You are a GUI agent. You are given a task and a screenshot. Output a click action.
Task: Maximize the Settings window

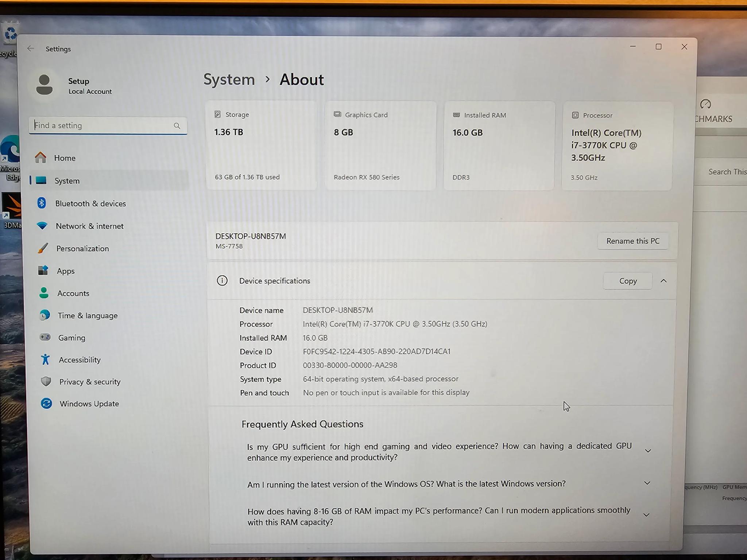658,47
